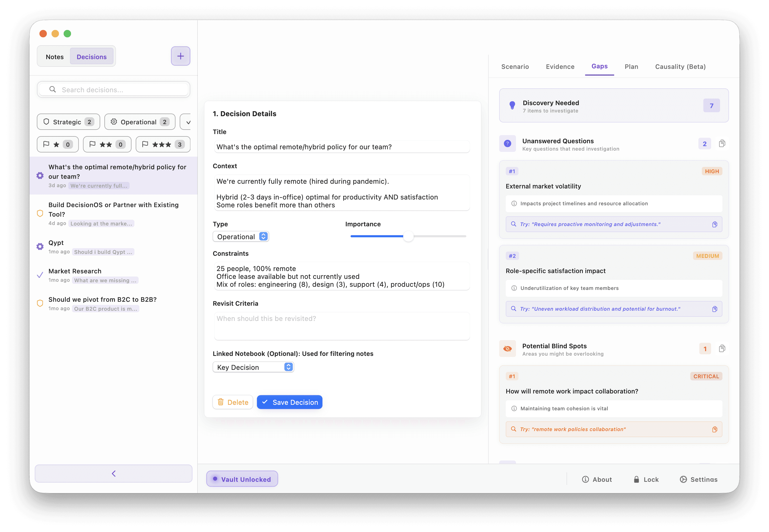
Task: Click the Save Decision button
Action: 290,402
